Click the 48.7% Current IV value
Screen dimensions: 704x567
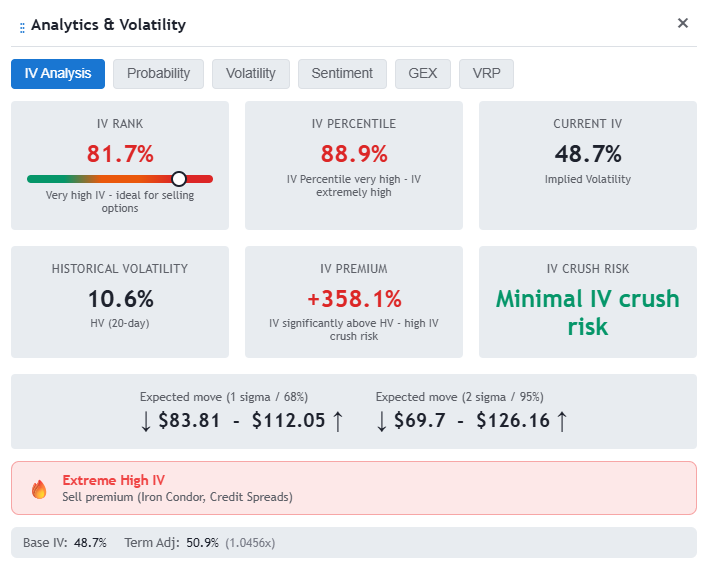588,154
